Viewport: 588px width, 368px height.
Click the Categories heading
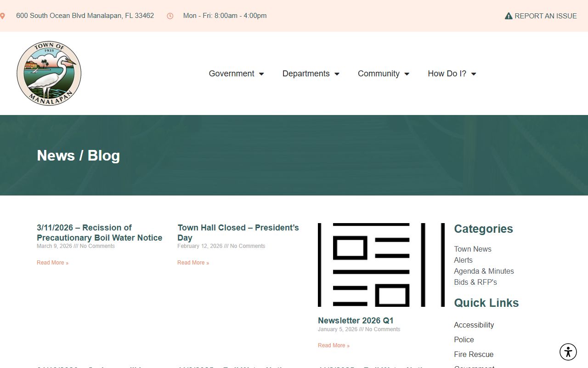[483, 229]
